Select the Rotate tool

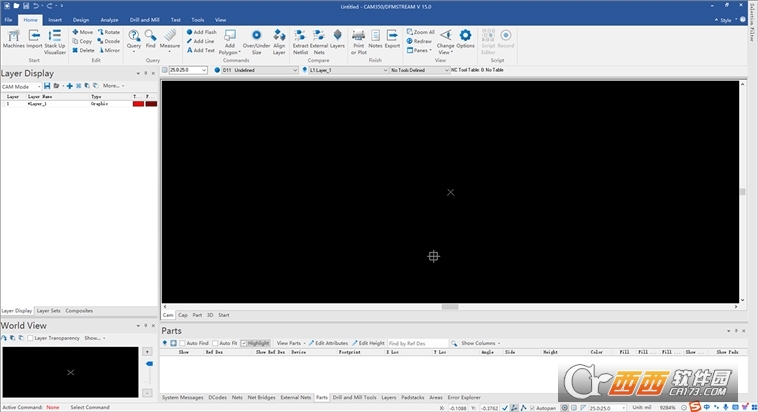(x=109, y=32)
